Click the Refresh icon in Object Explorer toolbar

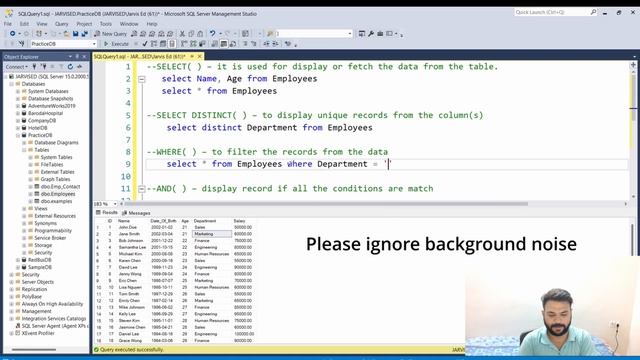click(70, 67)
